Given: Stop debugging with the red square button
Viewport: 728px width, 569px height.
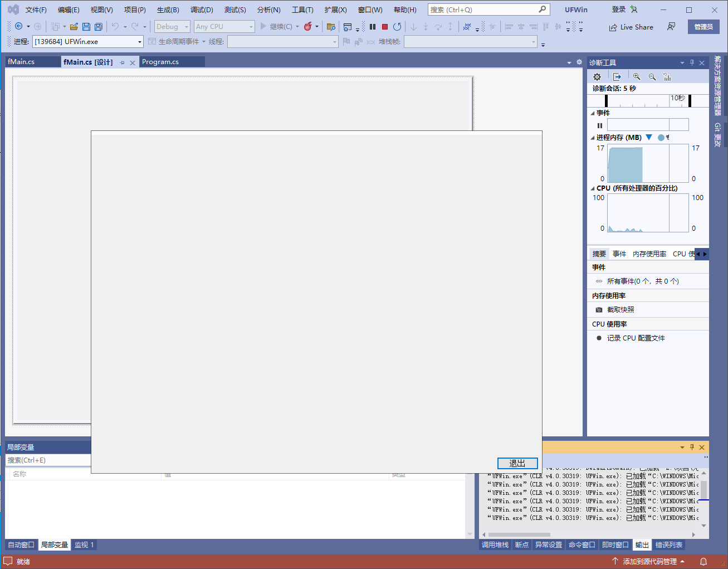Looking at the screenshot, I should [384, 27].
